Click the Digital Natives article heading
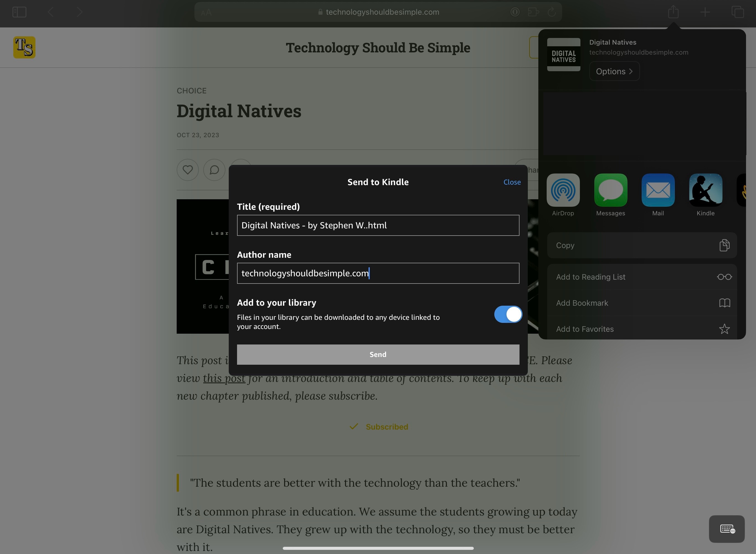This screenshot has height=554, width=756. 239,111
